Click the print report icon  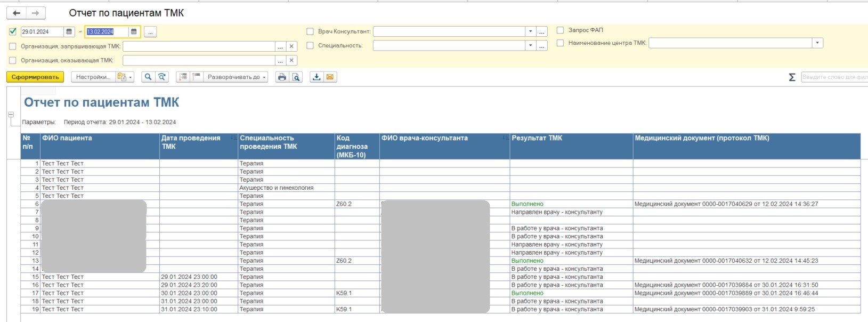(282, 77)
